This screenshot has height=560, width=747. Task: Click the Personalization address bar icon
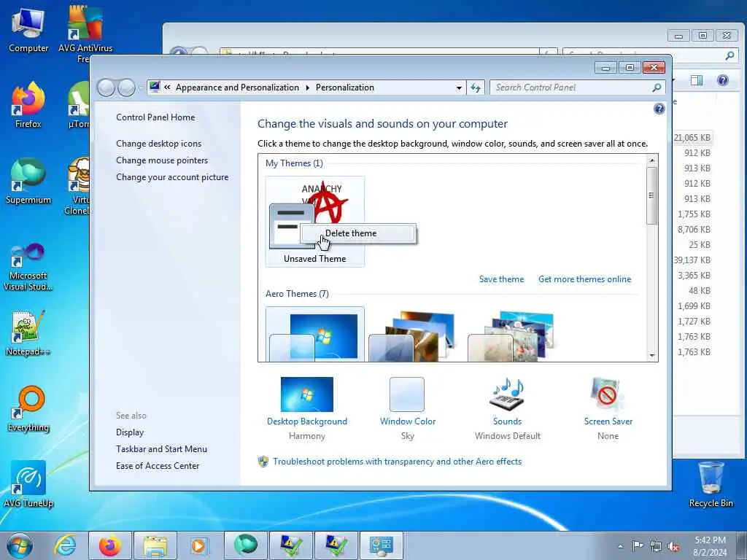pos(155,87)
